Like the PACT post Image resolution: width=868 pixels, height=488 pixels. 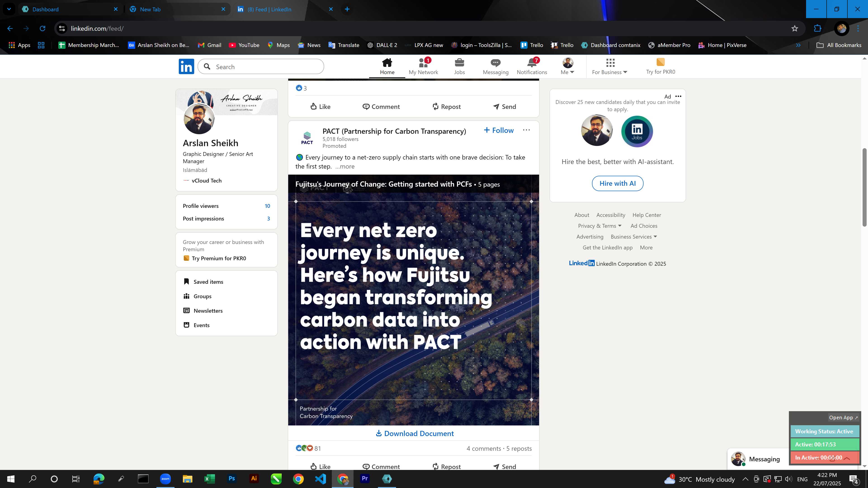click(x=320, y=466)
